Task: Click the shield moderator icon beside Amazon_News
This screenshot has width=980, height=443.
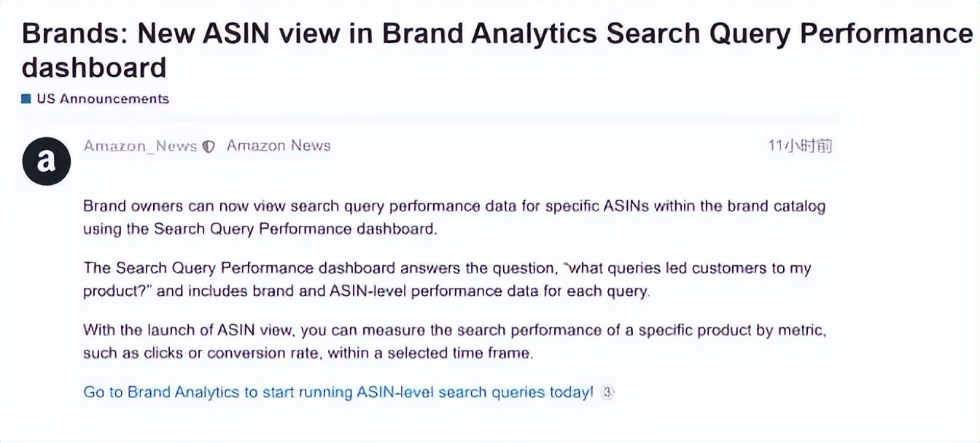Action: pyautogui.click(x=209, y=146)
